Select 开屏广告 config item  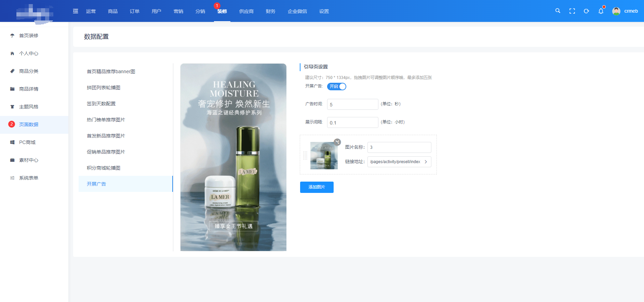(x=126, y=184)
